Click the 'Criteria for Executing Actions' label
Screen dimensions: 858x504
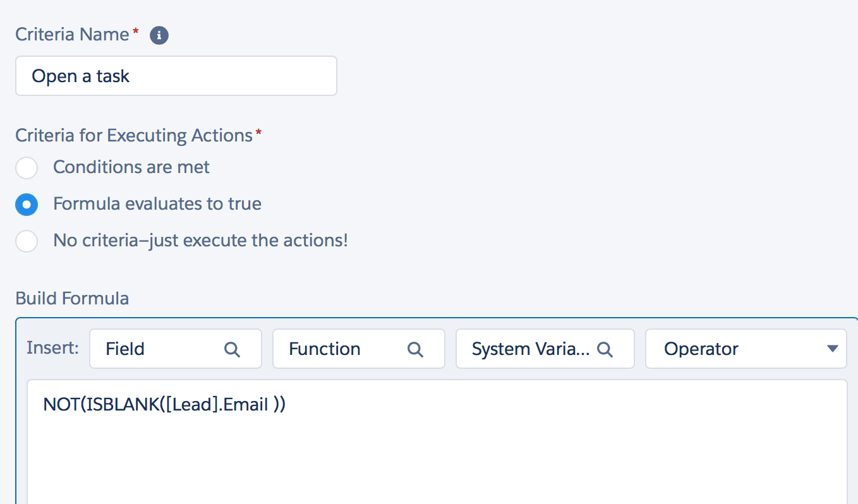coord(134,136)
